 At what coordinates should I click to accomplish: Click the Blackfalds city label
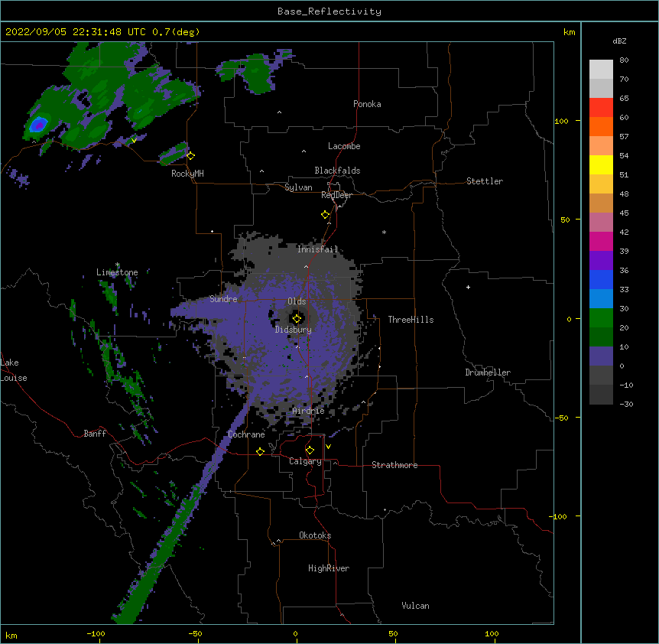pos(337,171)
